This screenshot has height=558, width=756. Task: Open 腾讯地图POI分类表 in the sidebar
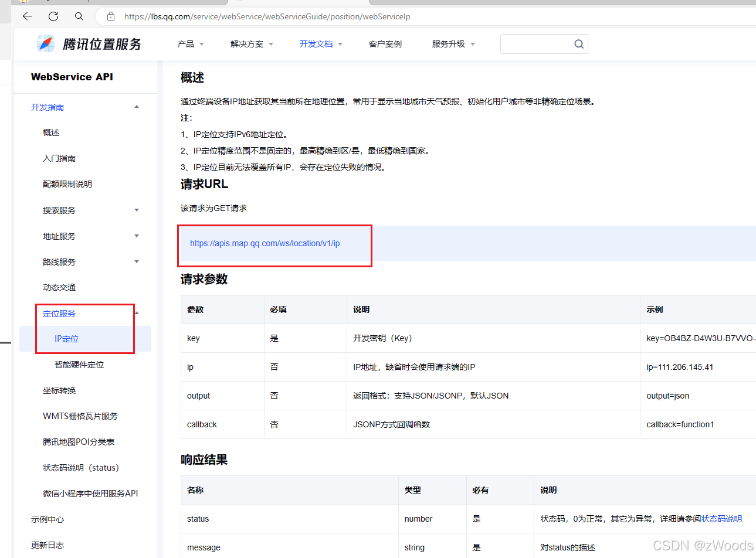point(79,442)
